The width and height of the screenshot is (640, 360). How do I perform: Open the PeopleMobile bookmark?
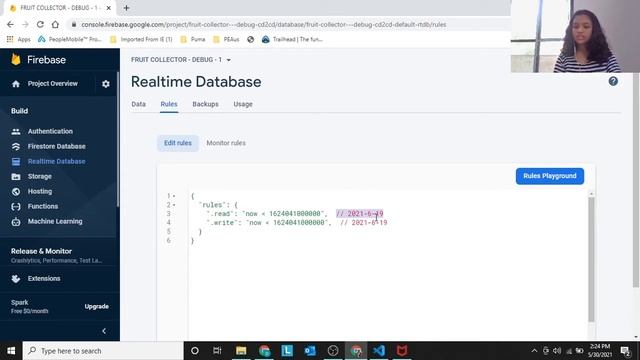coord(70,39)
